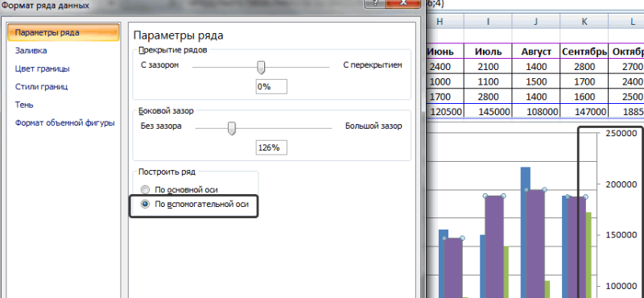Click the tallest blue chart bar
This screenshot has width=644, height=298.
(526, 232)
